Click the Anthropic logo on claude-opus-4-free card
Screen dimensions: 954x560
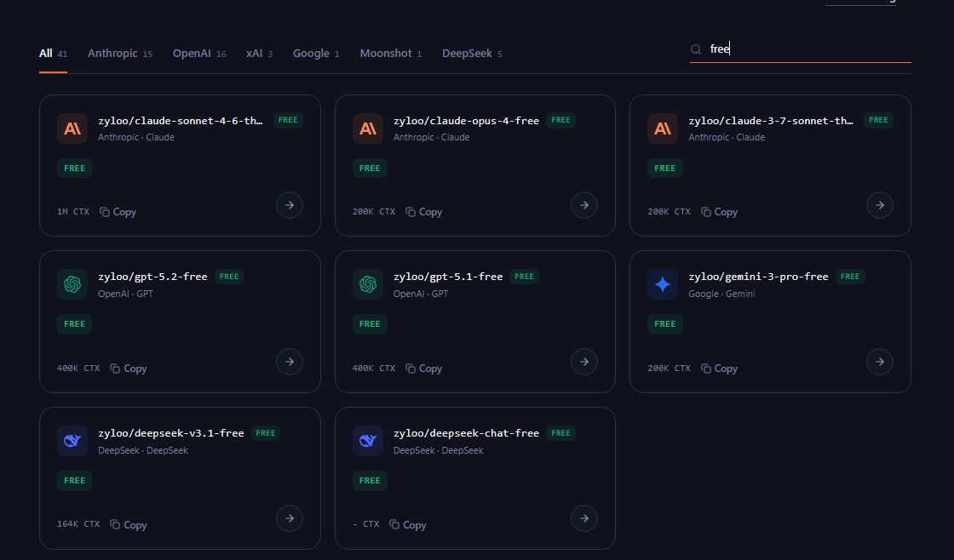pos(367,129)
